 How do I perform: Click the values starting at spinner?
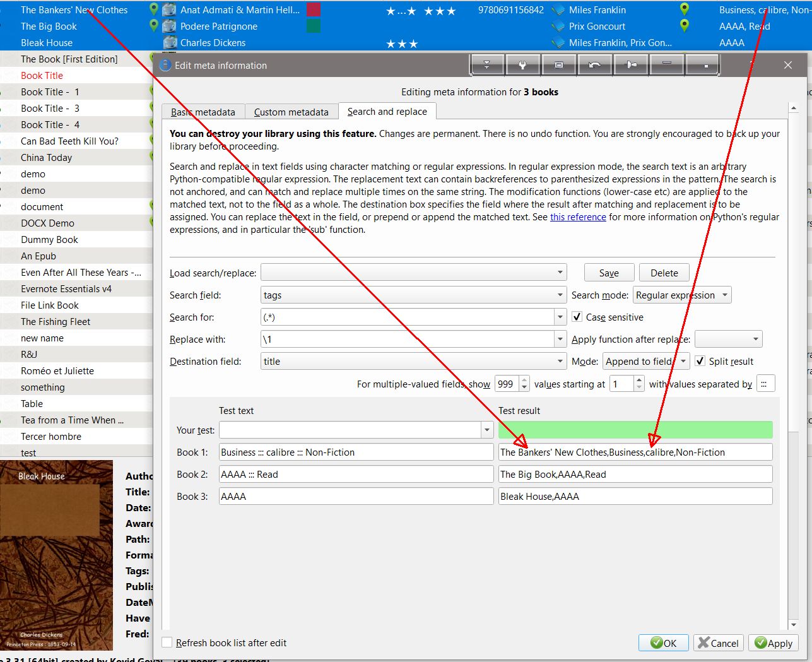point(627,384)
